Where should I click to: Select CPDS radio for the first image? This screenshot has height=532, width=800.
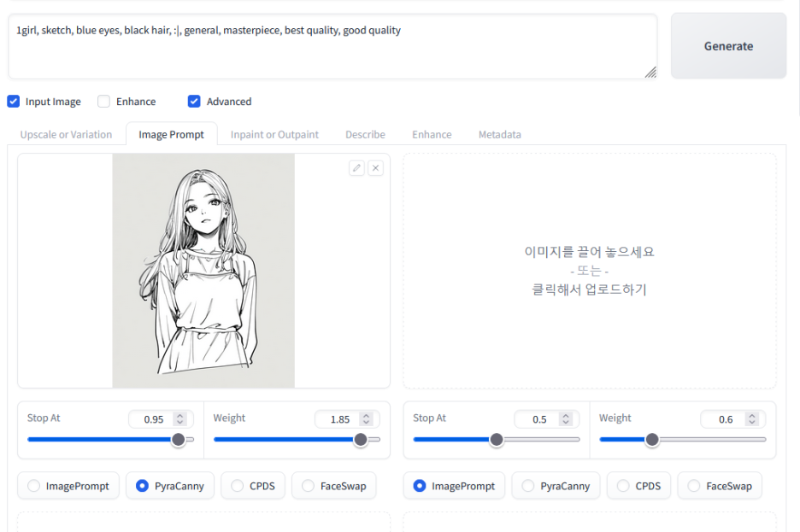click(x=238, y=486)
